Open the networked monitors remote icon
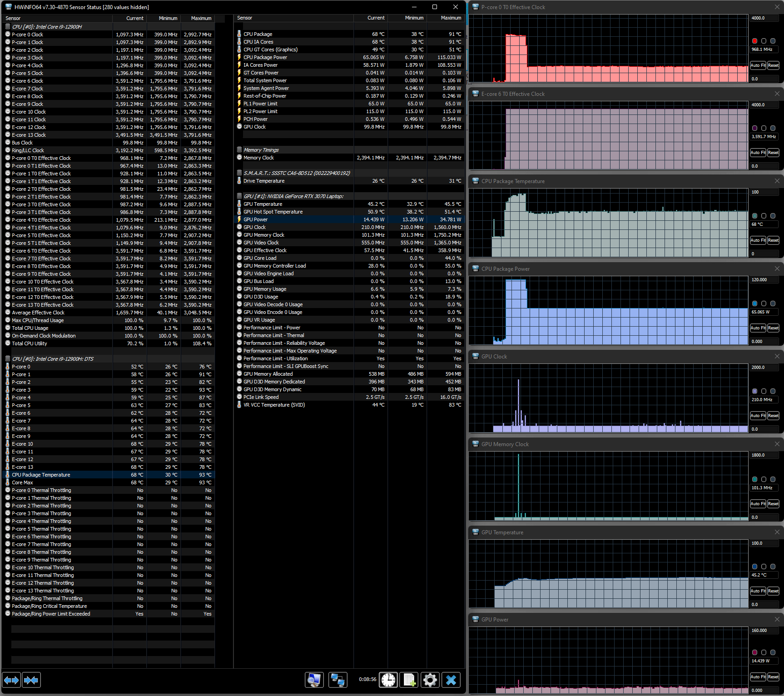 [338, 680]
